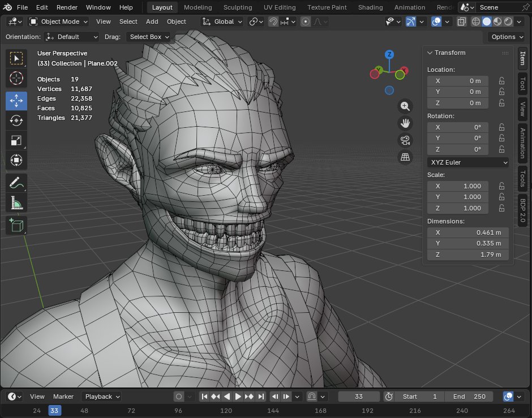Open the BDP 2.0 sidebar tab
The height and width of the screenshot is (418, 532).
(522, 210)
